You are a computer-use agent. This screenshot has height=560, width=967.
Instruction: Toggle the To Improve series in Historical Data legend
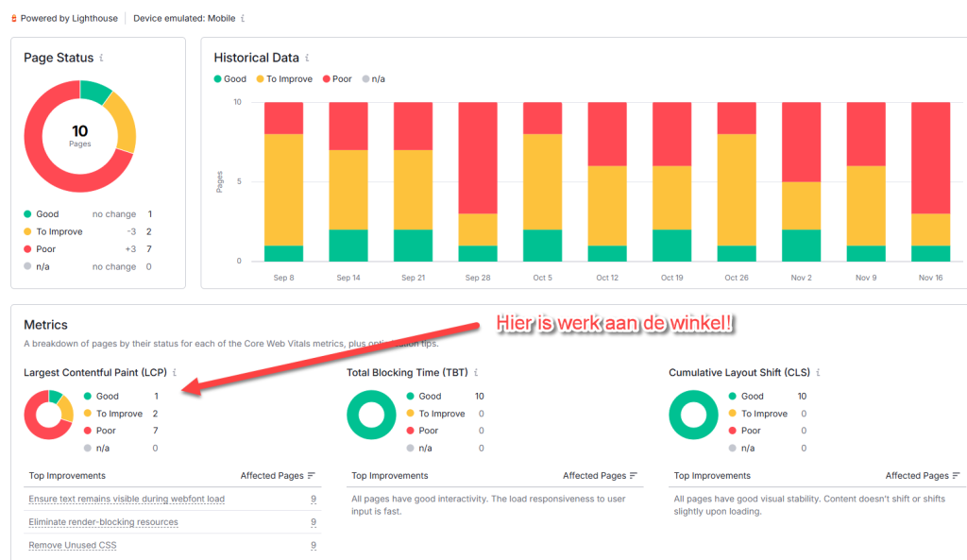point(284,79)
